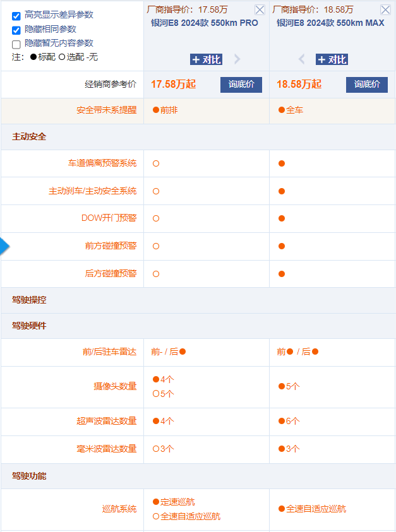Select 驾驶硬件 section header
This screenshot has width=396, height=532.
click(x=29, y=326)
